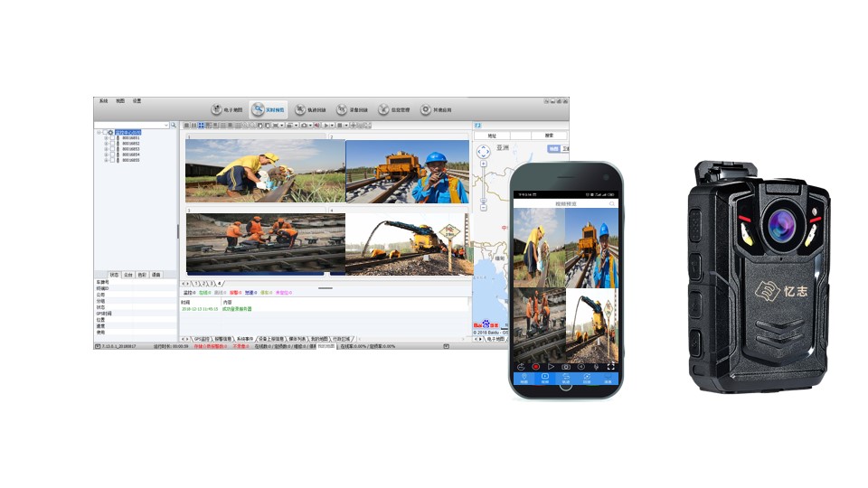Open 信息管理 (information management) module
Screen dimensions: 868x488
coord(394,109)
